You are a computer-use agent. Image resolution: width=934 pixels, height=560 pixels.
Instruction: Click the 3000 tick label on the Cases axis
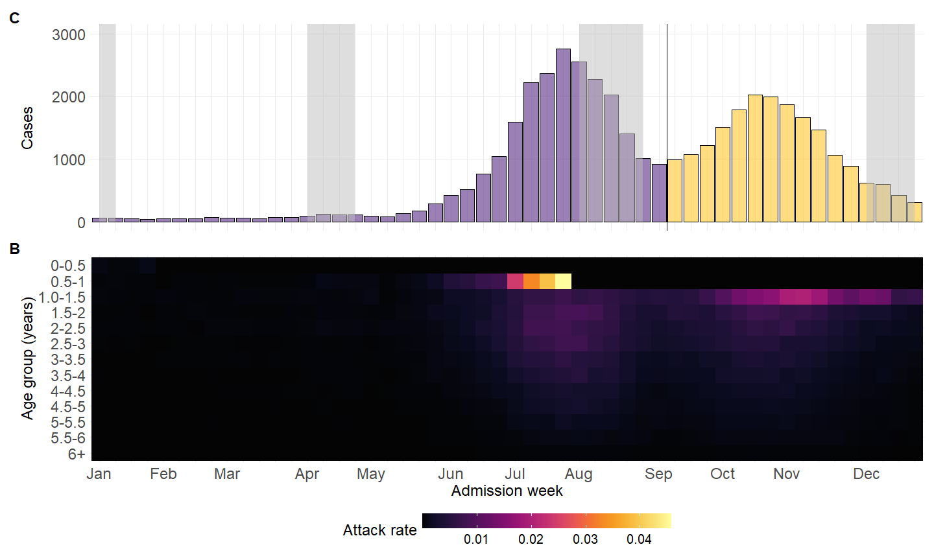click(69, 35)
